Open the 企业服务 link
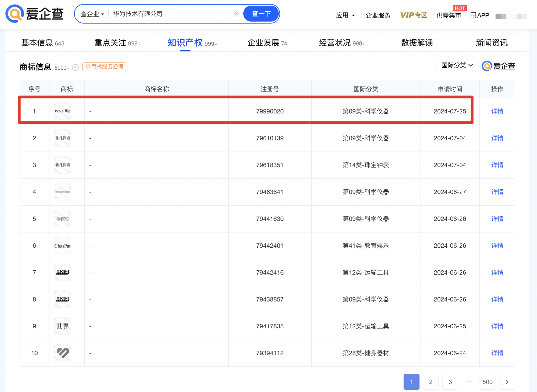 point(378,15)
